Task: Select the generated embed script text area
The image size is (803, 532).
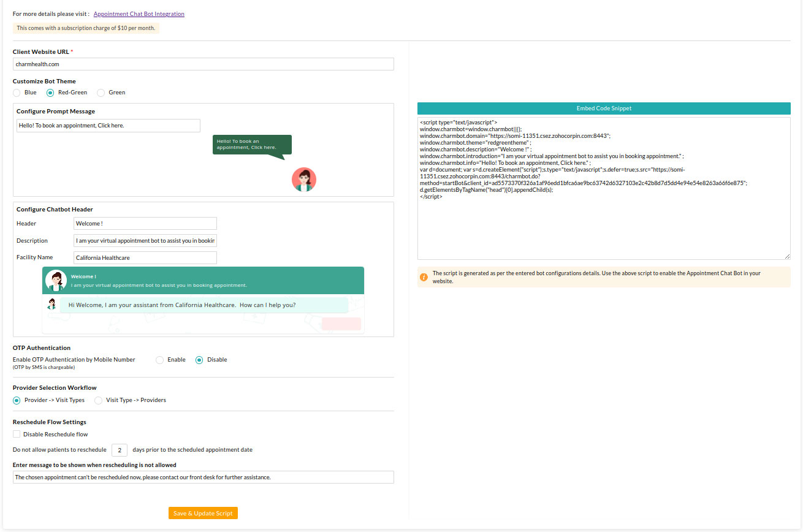Action: click(603, 184)
